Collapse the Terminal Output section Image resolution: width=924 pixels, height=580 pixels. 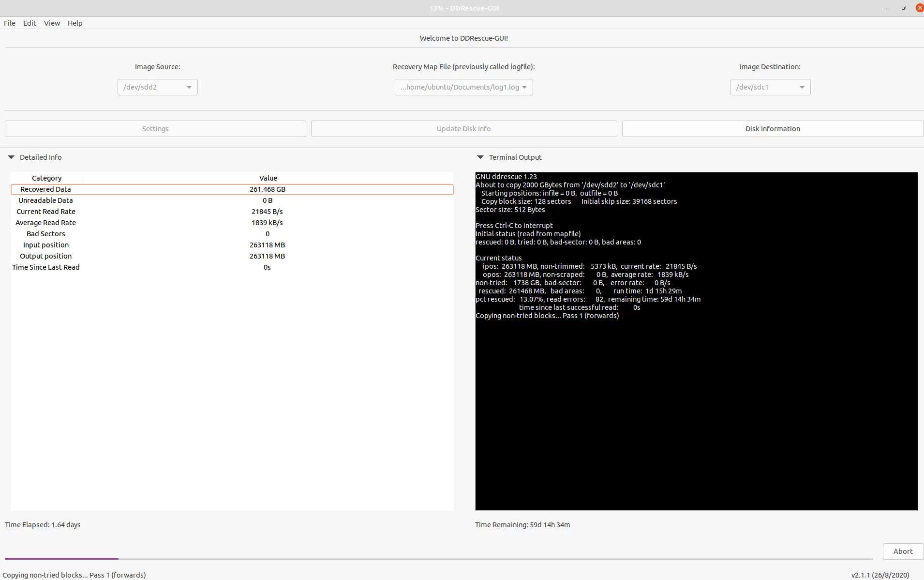coord(480,157)
